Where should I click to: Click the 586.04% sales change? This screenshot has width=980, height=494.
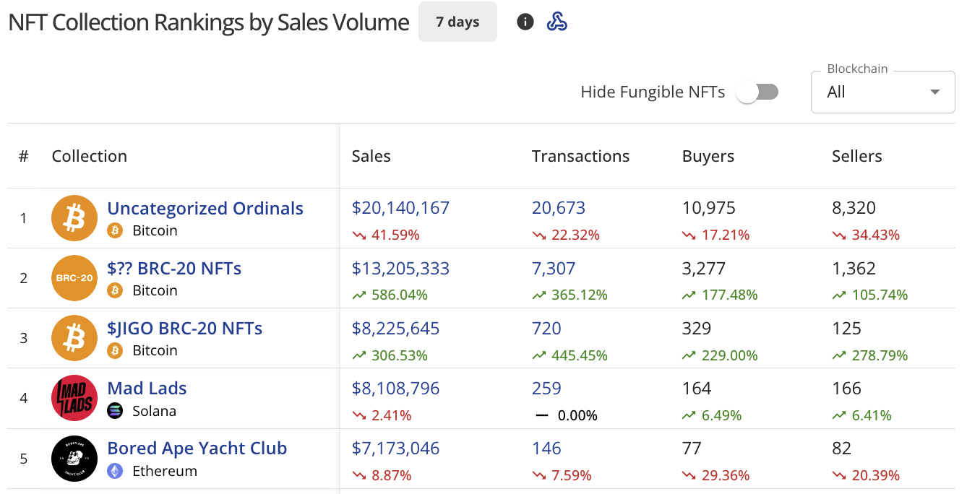pos(390,295)
